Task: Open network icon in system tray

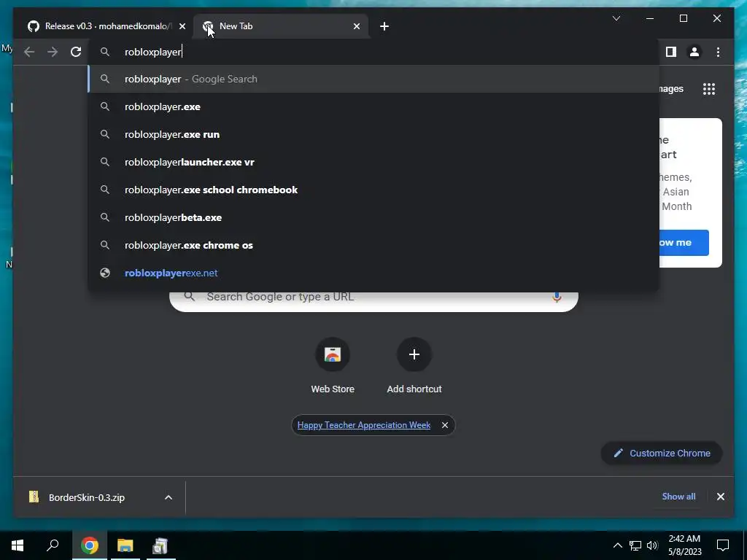Action: coord(635,545)
